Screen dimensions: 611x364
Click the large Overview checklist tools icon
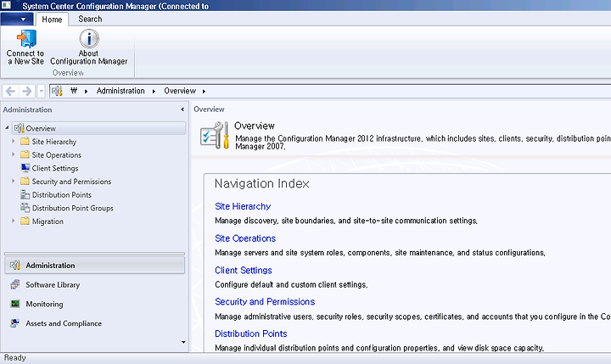point(215,135)
